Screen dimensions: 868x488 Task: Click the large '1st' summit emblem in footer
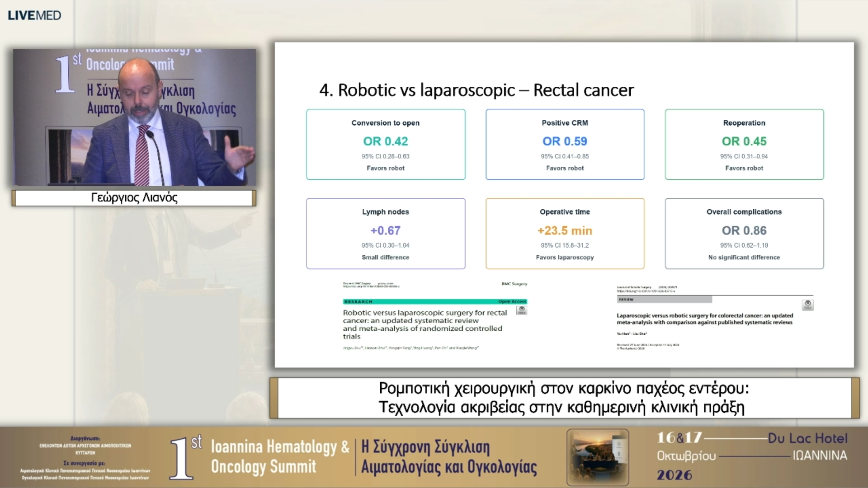click(186, 457)
